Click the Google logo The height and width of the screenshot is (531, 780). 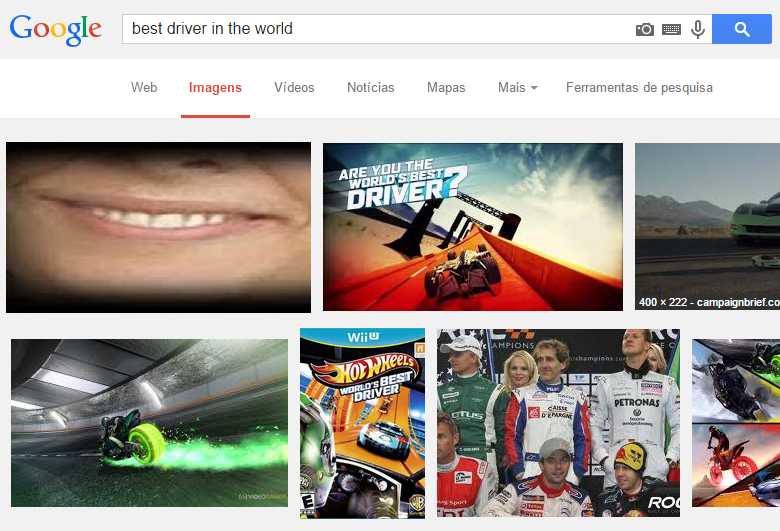(56, 30)
